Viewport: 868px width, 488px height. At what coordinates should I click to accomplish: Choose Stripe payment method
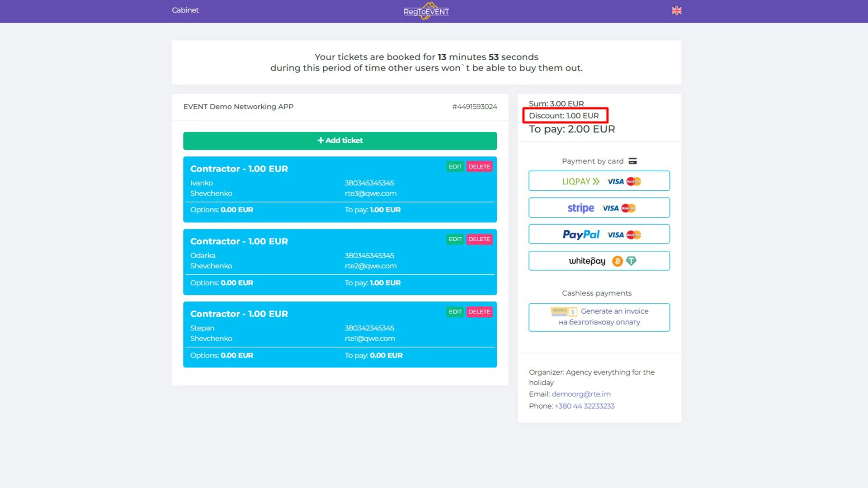(x=599, y=208)
